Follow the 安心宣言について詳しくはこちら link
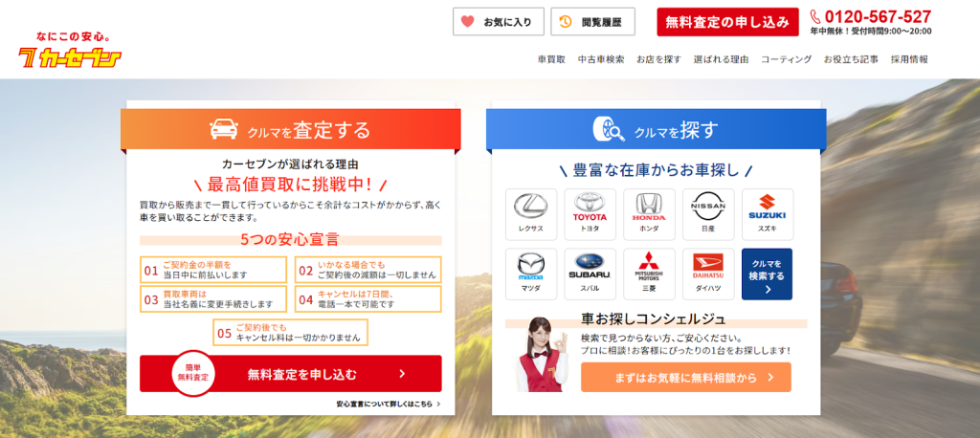The image size is (980, 438). pos(388,405)
